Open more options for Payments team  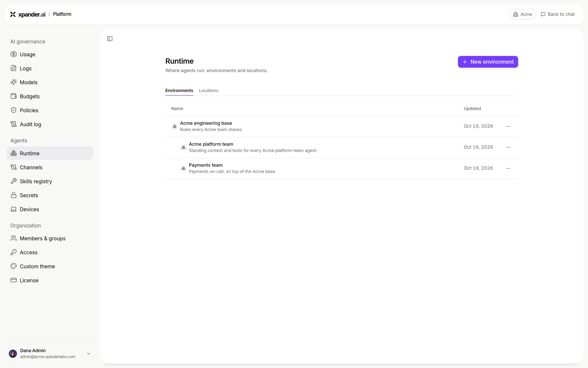[508, 168]
